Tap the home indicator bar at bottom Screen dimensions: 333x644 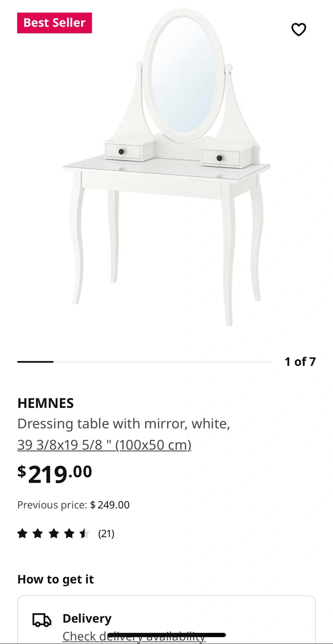pyautogui.click(x=166, y=635)
